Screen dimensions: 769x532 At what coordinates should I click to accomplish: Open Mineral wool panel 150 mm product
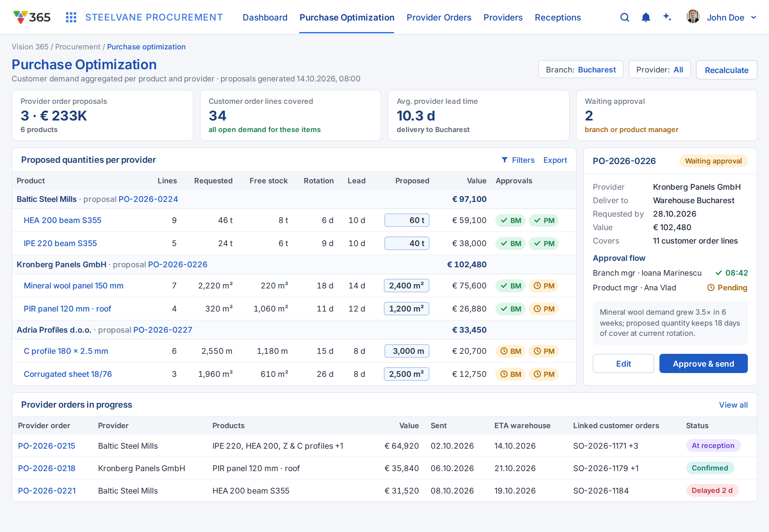click(x=74, y=286)
